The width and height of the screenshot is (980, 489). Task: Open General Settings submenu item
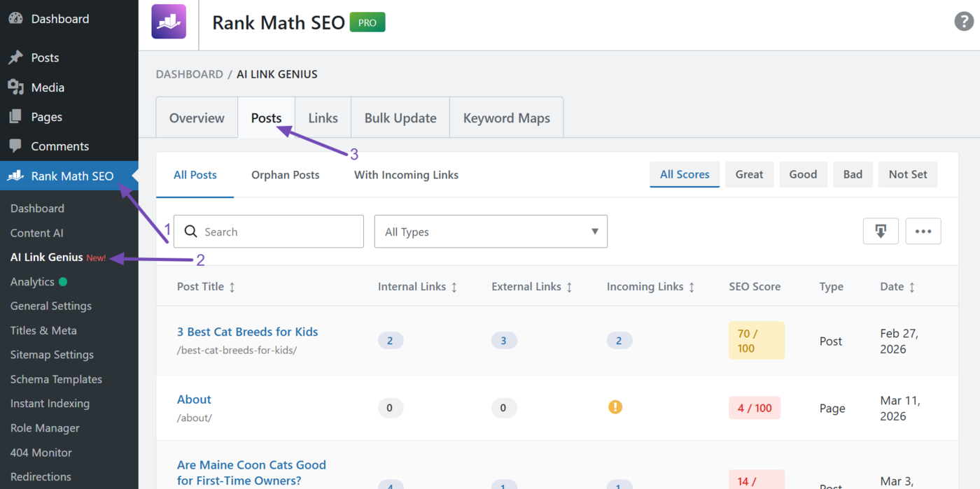(51, 306)
